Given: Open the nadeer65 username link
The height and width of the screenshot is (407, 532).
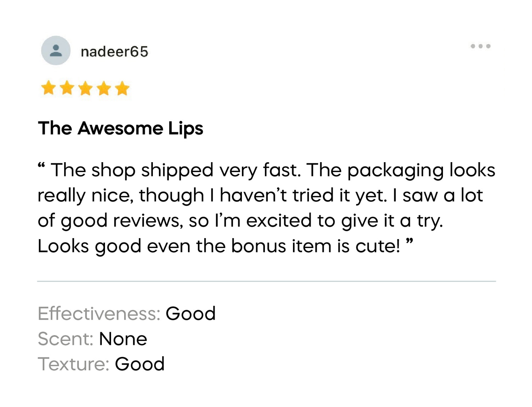Looking at the screenshot, I should [114, 52].
